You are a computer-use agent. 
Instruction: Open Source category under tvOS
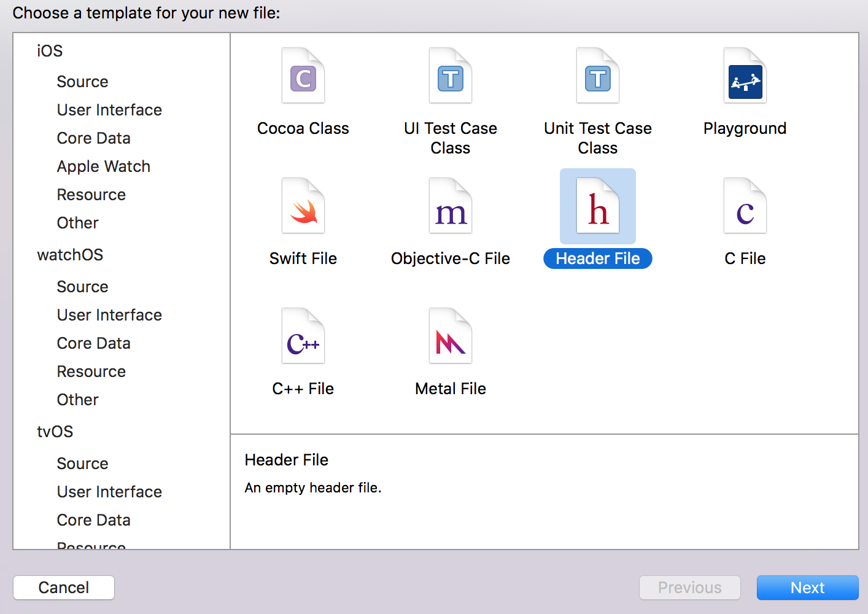pyautogui.click(x=82, y=464)
